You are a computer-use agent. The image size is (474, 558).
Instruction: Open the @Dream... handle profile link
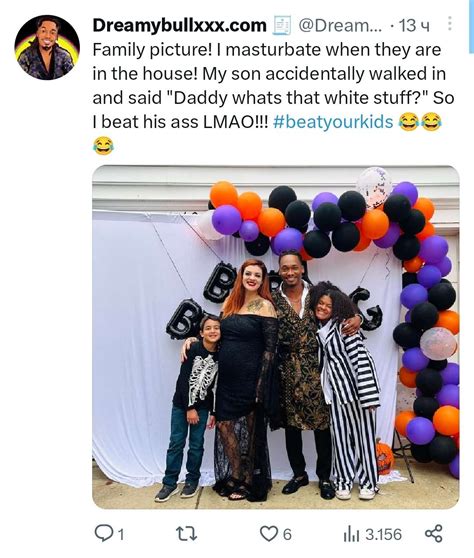point(340,25)
